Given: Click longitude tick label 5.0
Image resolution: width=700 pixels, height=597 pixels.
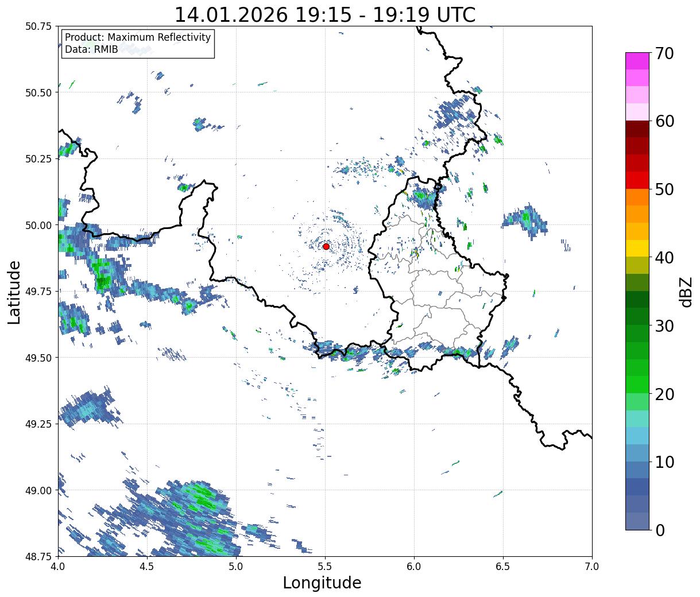Looking at the screenshot, I should pos(236,567).
